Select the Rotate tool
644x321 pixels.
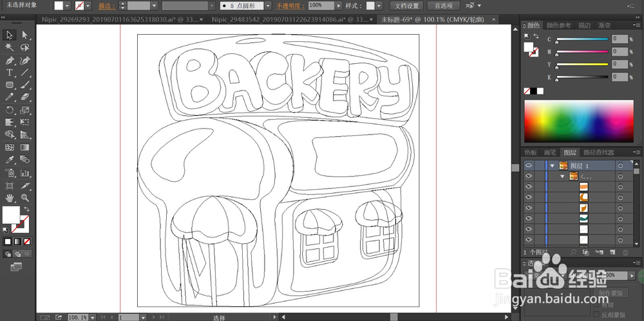click(x=10, y=110)
